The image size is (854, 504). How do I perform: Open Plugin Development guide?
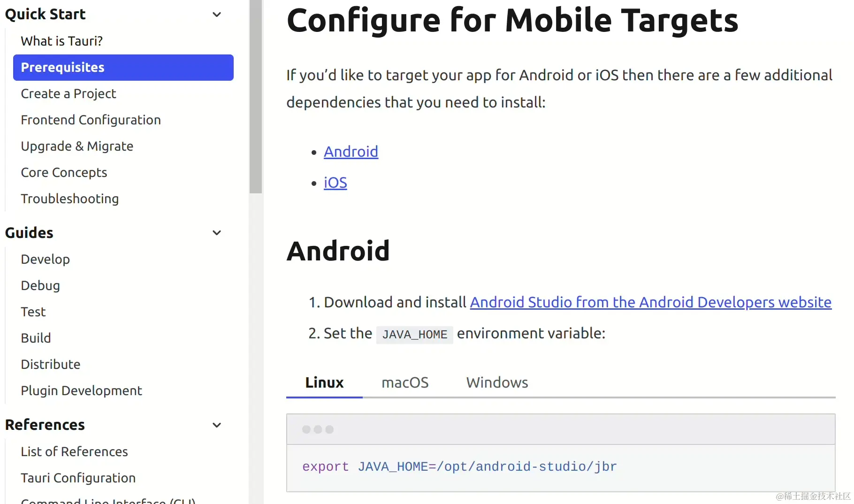(82, 391)
